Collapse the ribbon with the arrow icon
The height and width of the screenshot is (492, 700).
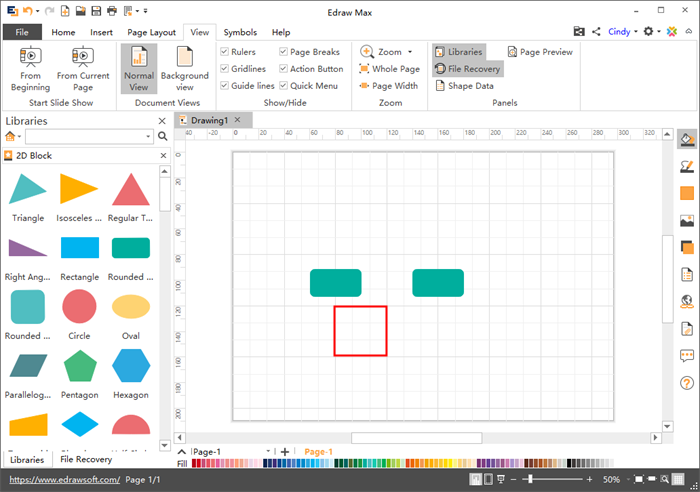pyautogui.click(x=689, y=31)
